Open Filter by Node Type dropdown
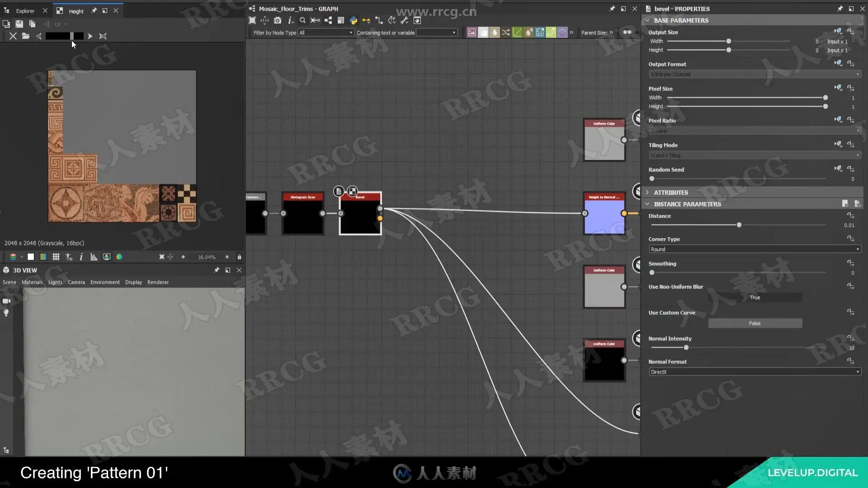 point(325,33)
